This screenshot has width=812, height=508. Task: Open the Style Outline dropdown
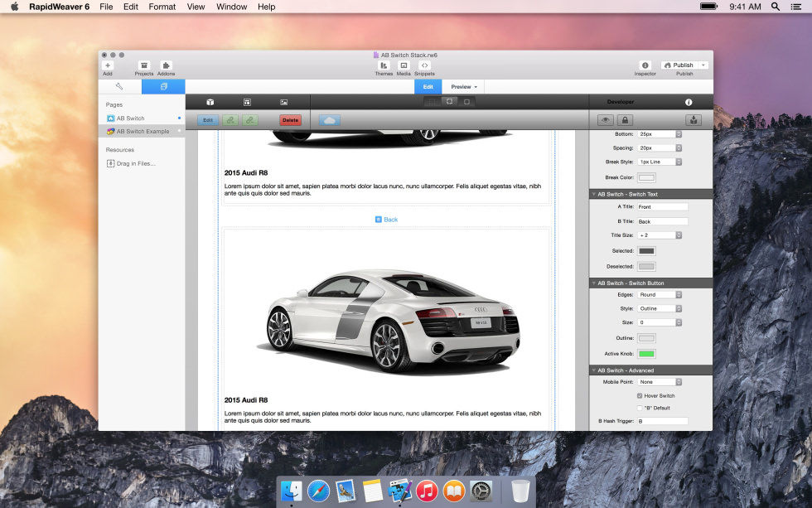click(x=660, y=308)
